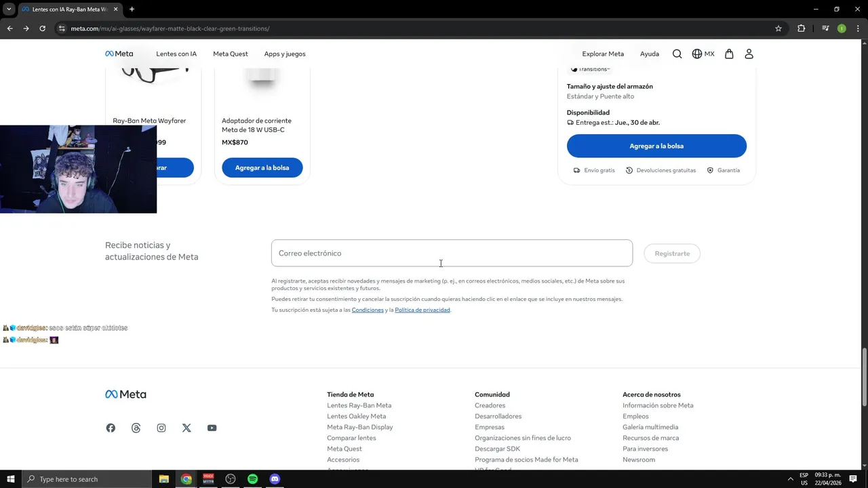The height and width of the screenshot is (488, 868).
Task: Go back with the browser back arrow
Action: (x=9, y=28)
